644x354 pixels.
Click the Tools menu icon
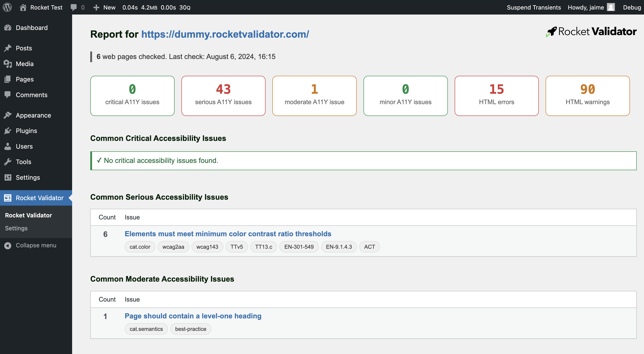pyautogui.click(x=9, y=161)
